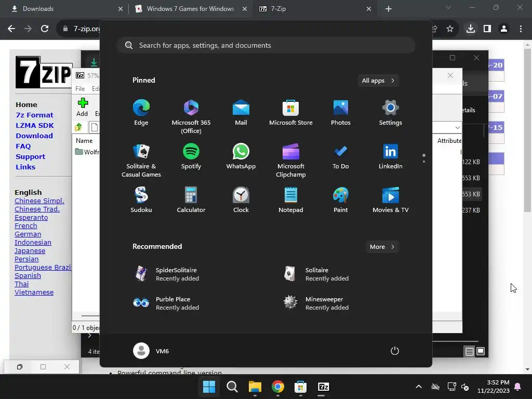532x399 pixels.
Task: Open taskbar Search
Action: (232, 387)
